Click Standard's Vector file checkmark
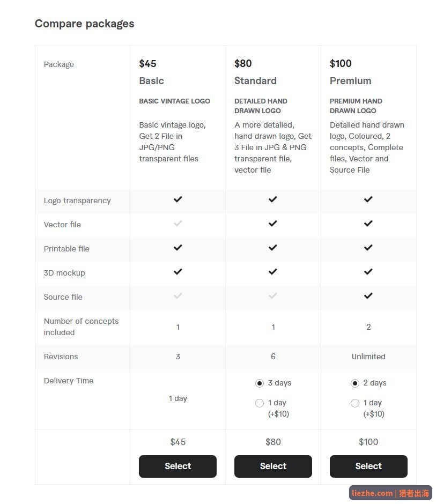The image size is (436, 504). point(273,224)
